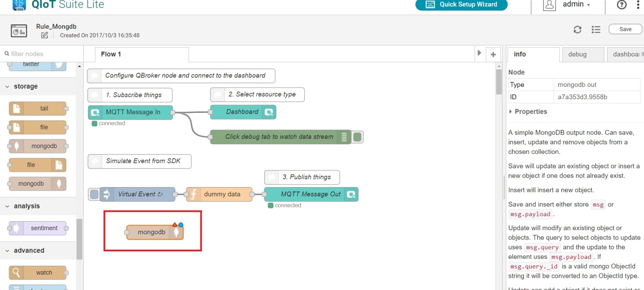Expand the Properties section in info panel
Viewport: 644px width, 290px height.
(528, 112)
